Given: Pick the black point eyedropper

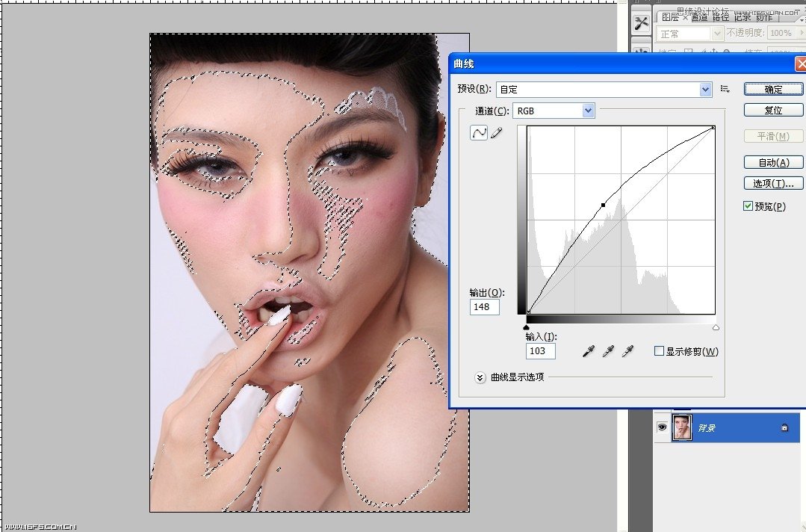Looking at the screenshot, I should click(589, 351).
